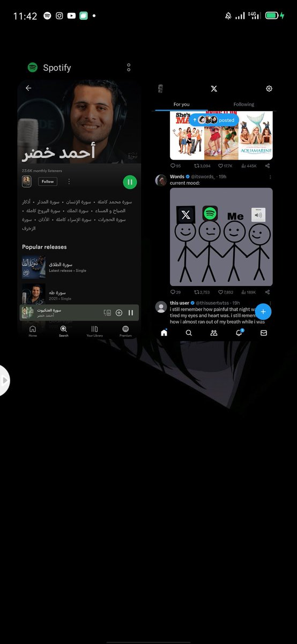Viewport: 297px width, 644px height.
Task: Go to Spotify Home tab
Action: [33, 331]
